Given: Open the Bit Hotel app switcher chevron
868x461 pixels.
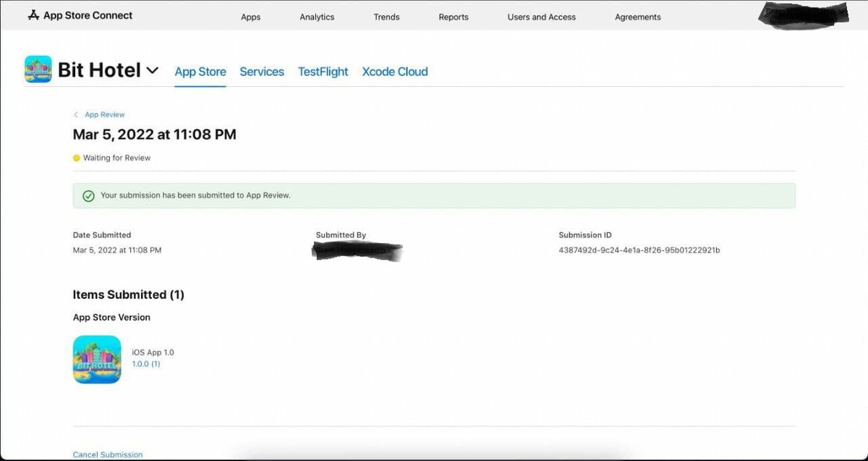Looking at the screenshot, I should tap(152, 70).
